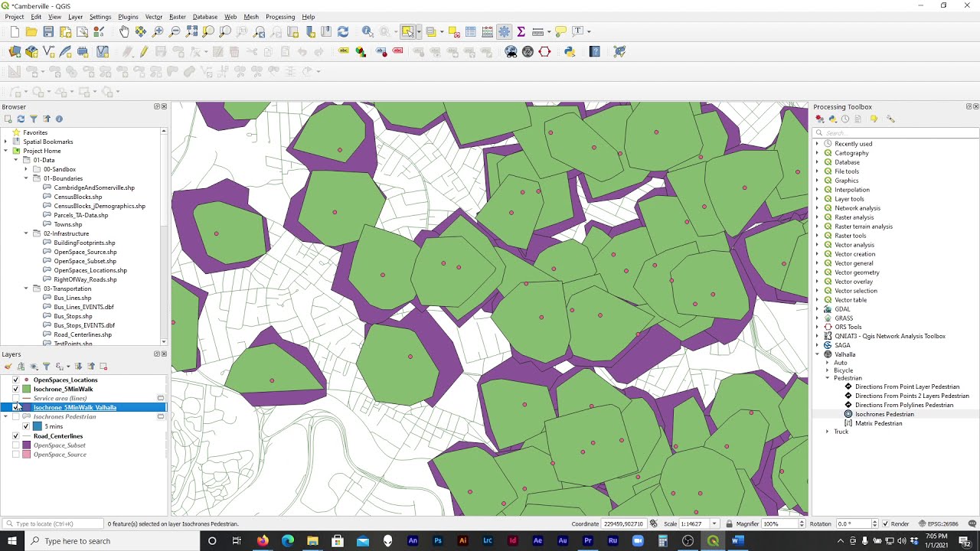
Task: Click the purple OpenSpace_Subset color swatch
Action: [27, 445]
